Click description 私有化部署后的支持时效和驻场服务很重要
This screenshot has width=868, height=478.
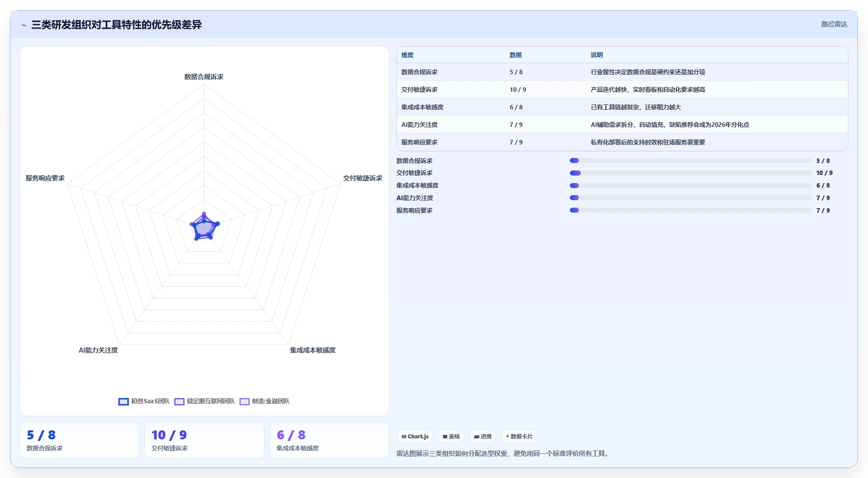point(648,142)
